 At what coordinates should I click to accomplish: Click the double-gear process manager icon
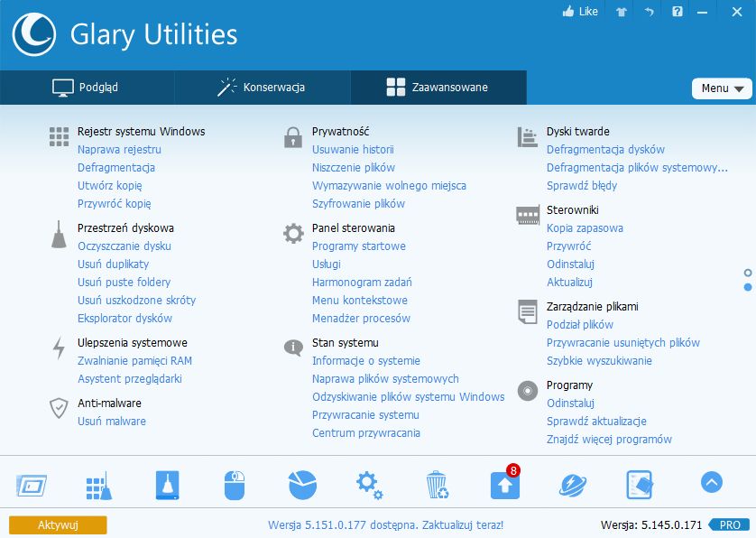coord(370,485)
